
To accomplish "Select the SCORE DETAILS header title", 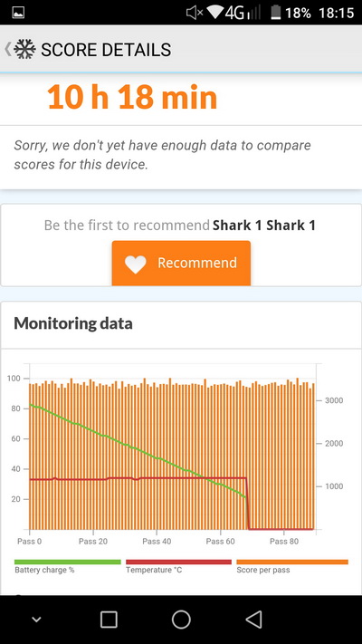I will pos(106,50).
